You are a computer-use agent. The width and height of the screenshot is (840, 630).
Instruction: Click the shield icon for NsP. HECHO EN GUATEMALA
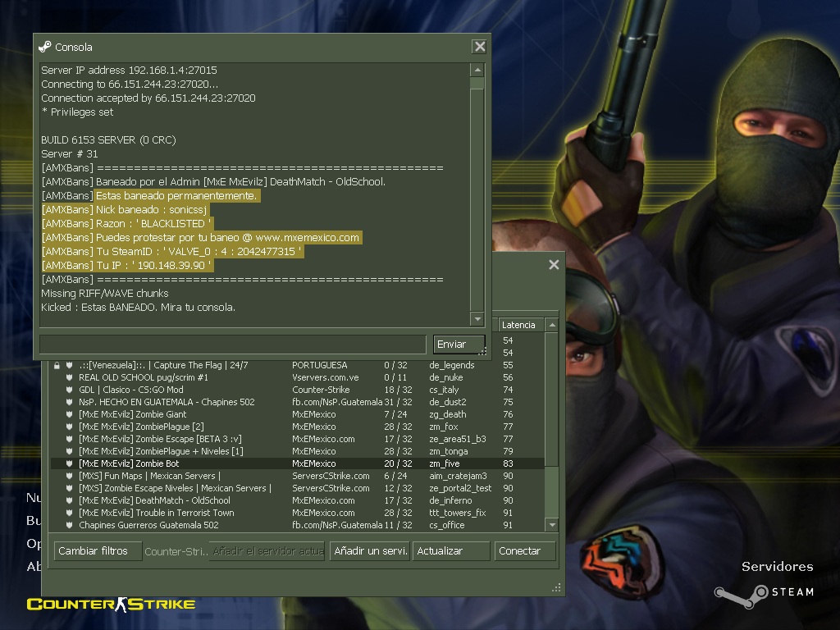click(69, 402)
